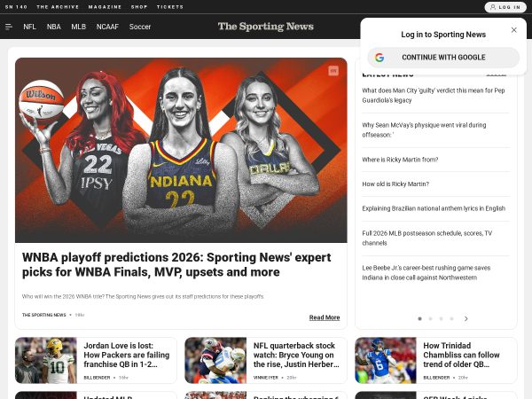Open the NCAAF section
This screenshot has width=532, height=399.
tap(107, 27)
